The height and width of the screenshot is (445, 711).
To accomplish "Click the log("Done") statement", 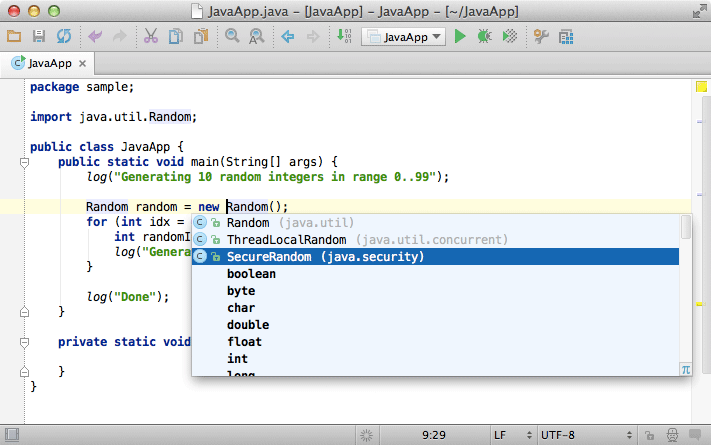I will coord(128,297).
